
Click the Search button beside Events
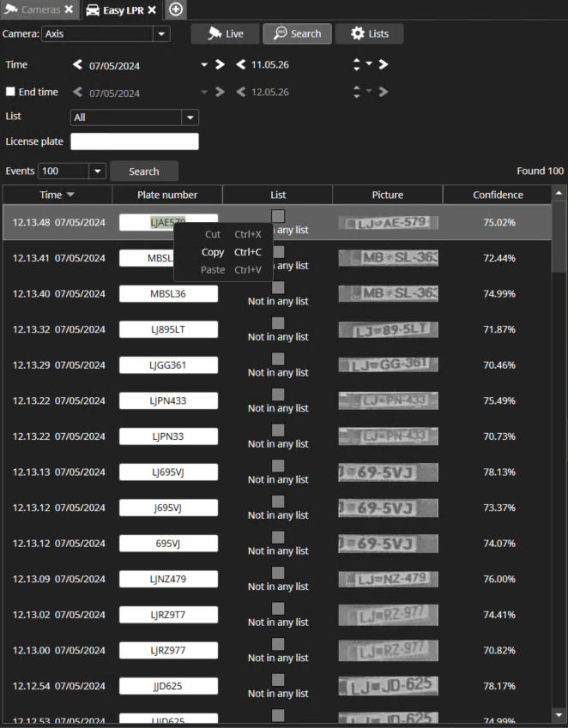[144, 171]
